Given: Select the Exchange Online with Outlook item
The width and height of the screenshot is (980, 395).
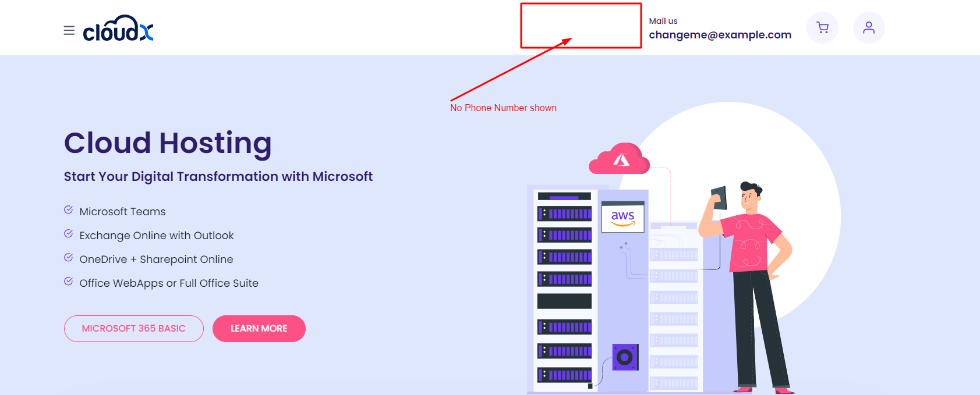Looking at the screenshot, I should coord(156,236).
